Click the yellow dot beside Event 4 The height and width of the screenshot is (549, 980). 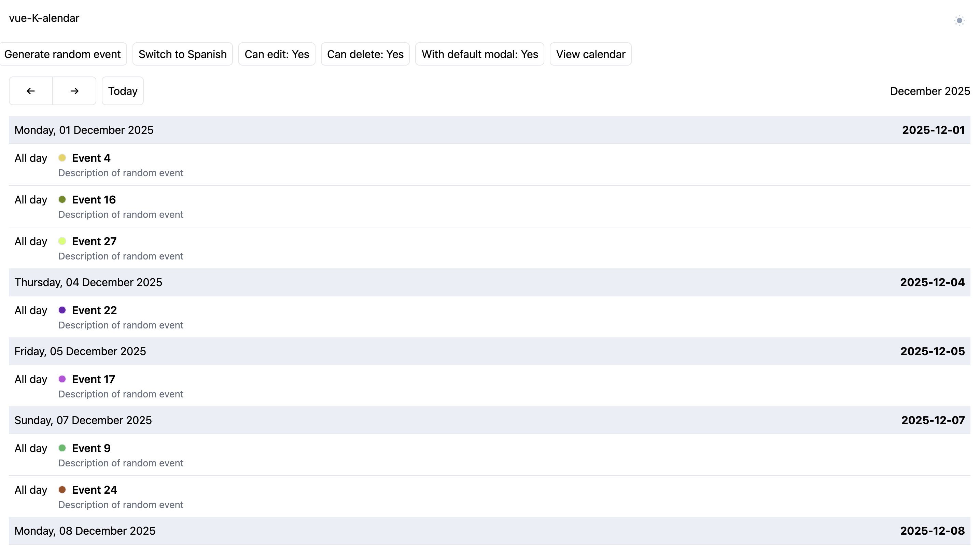coord(62,158)
